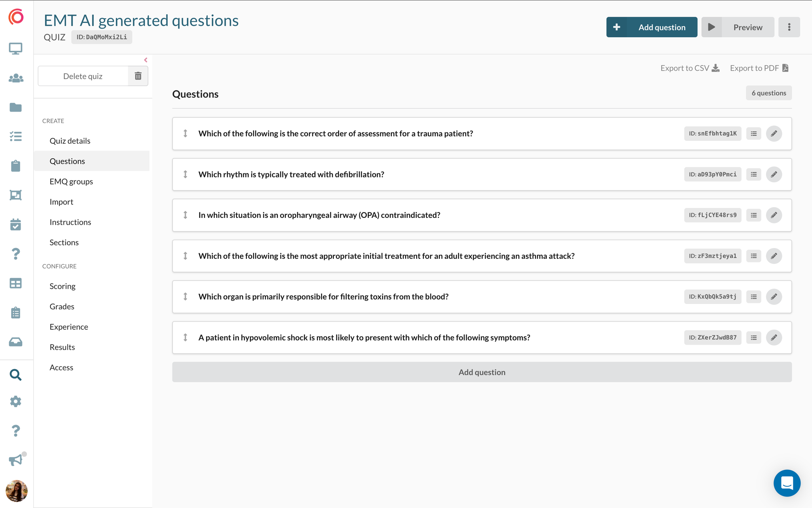Viewport: 812px width, 508px height.
Task: Export the quiz to CSV
Action: (x=689, y=68)
